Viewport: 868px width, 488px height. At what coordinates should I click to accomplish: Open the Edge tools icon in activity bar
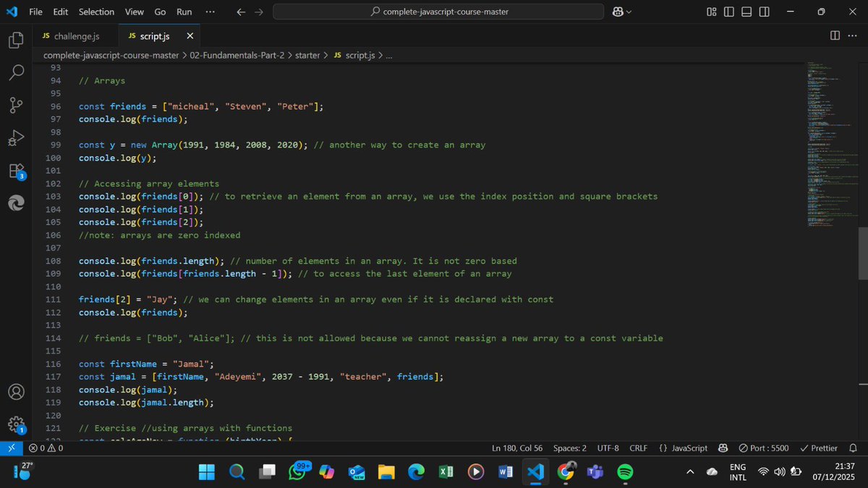pos(16,203)
